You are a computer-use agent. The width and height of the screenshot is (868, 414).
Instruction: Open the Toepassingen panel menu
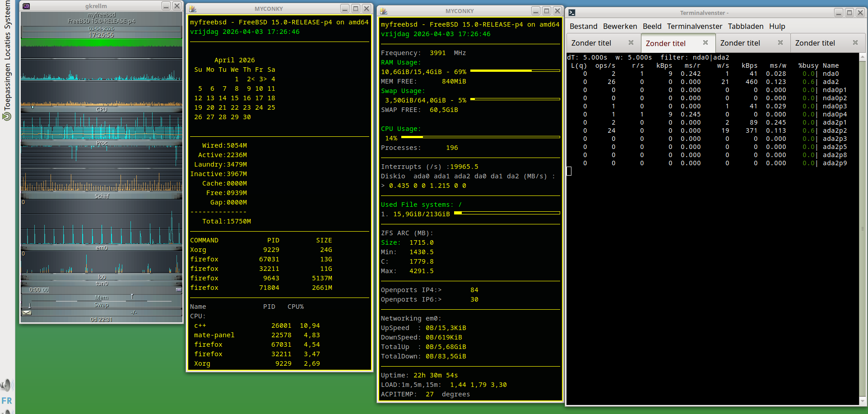pyautogui.click(x=7, y=88)
